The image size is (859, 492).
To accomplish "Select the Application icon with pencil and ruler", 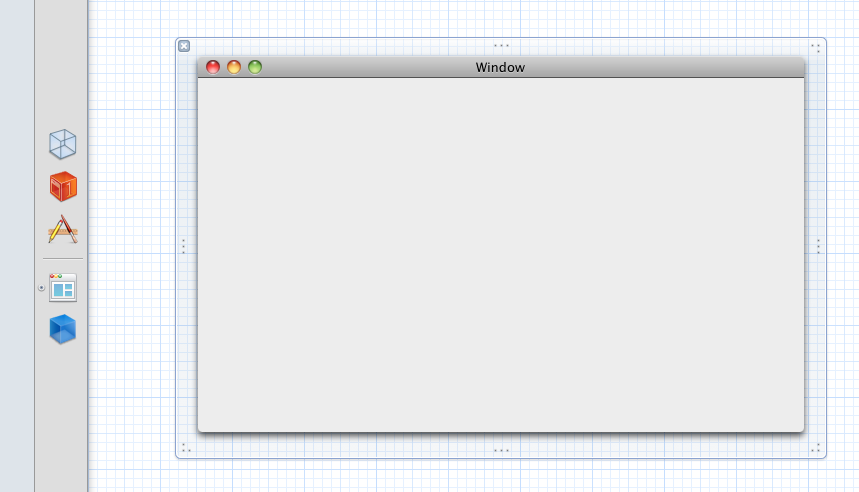I will pyautogui.click(x=63, y=229).
